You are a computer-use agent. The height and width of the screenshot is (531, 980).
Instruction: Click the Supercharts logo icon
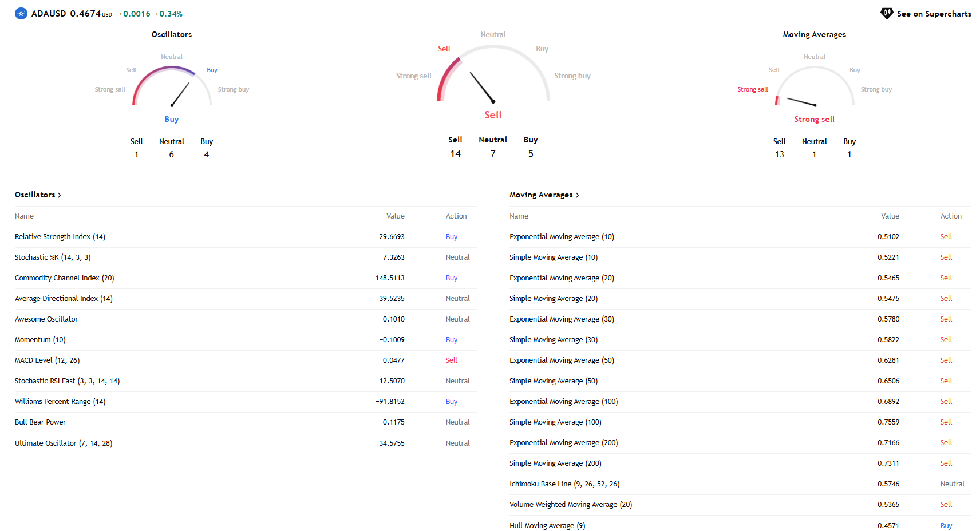click(887, 14)
